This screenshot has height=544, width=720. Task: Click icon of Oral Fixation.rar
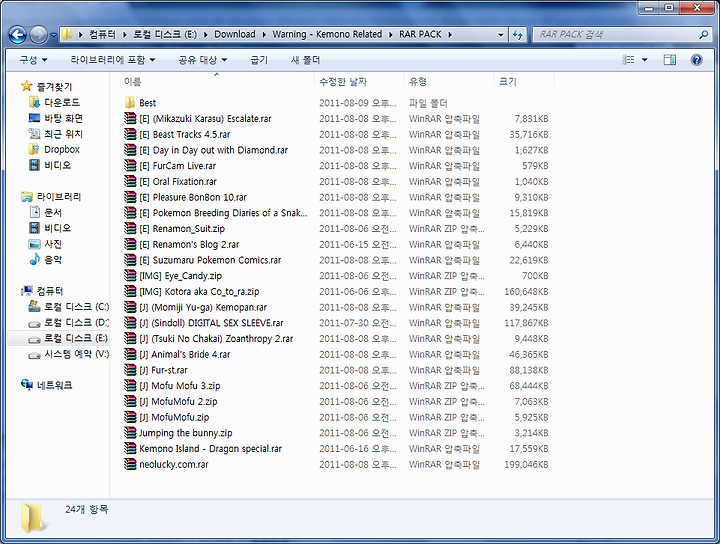pos(130,181)
